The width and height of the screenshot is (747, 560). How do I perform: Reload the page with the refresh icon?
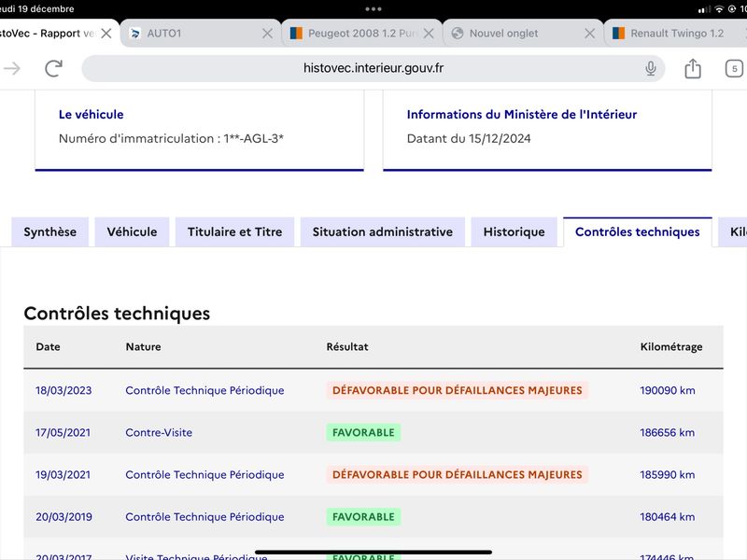coord(53,68)
